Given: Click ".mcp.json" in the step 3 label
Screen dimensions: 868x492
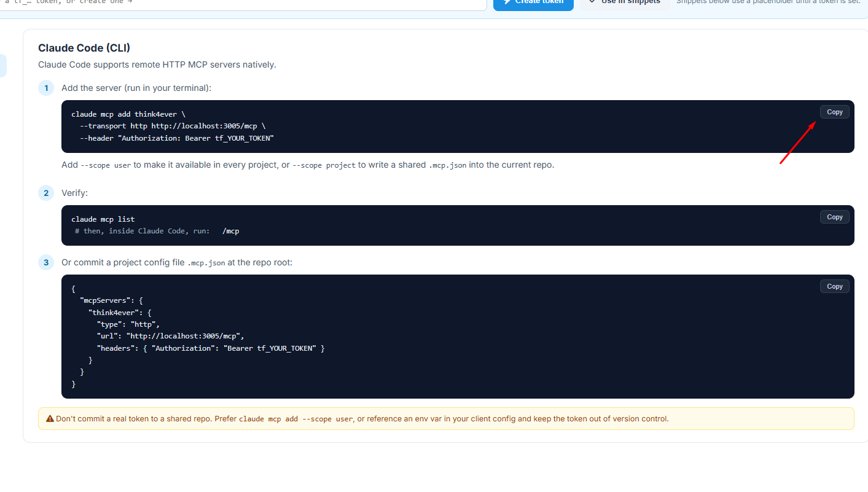Looking at the screenshot, I should (x=206, y=262).
